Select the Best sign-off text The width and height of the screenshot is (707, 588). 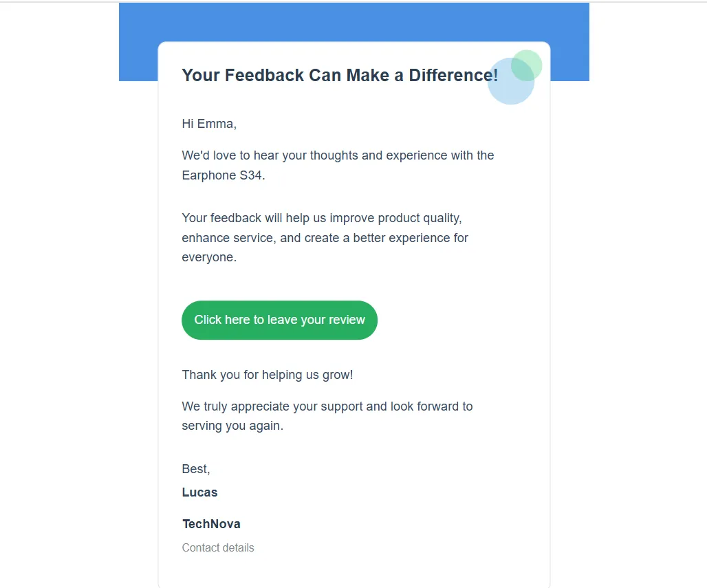pos(195,468)
